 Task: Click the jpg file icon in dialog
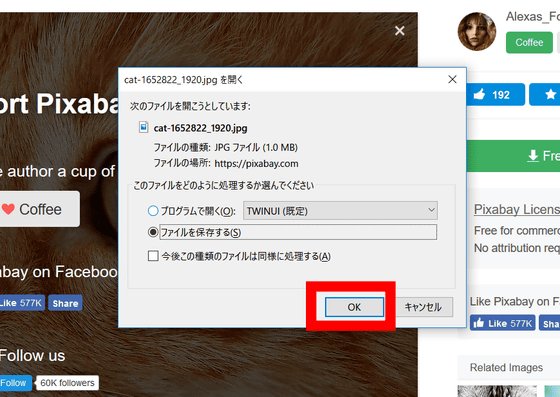144,127
